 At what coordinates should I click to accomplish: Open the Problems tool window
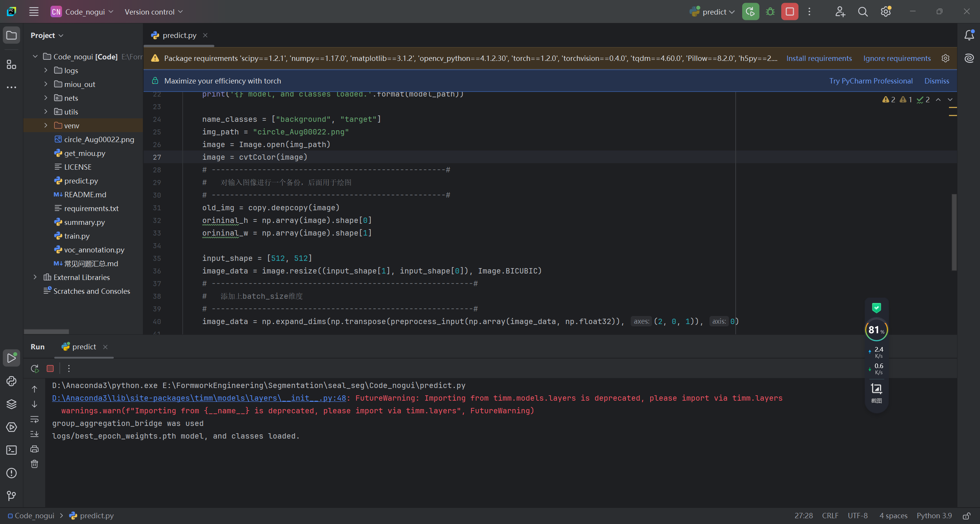[11, 473]
